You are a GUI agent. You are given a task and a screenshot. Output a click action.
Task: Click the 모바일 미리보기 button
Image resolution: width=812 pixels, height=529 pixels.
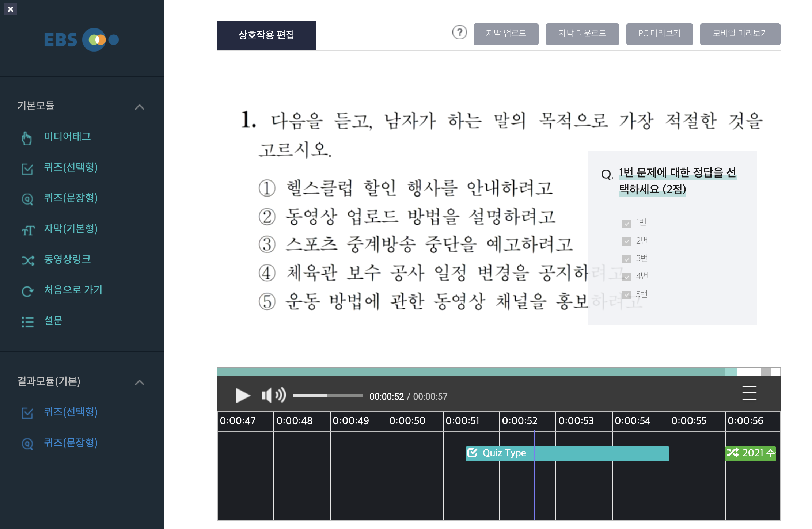740,34
